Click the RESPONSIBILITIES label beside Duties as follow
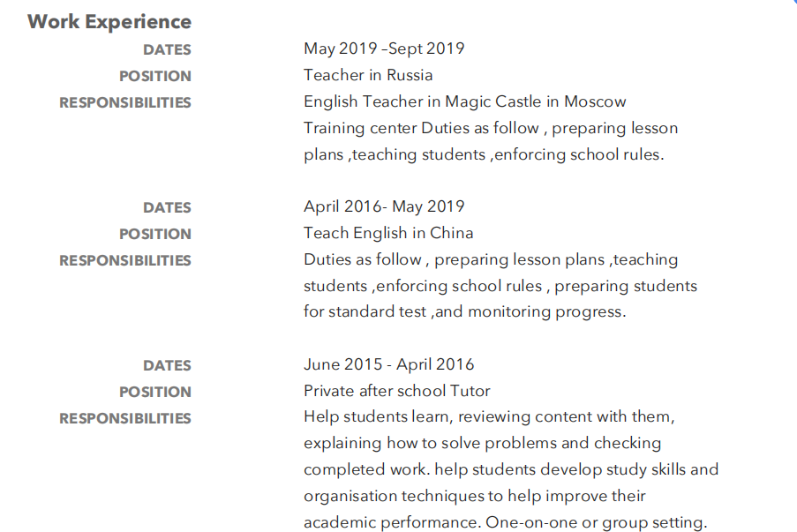 [x=125, y=260]
